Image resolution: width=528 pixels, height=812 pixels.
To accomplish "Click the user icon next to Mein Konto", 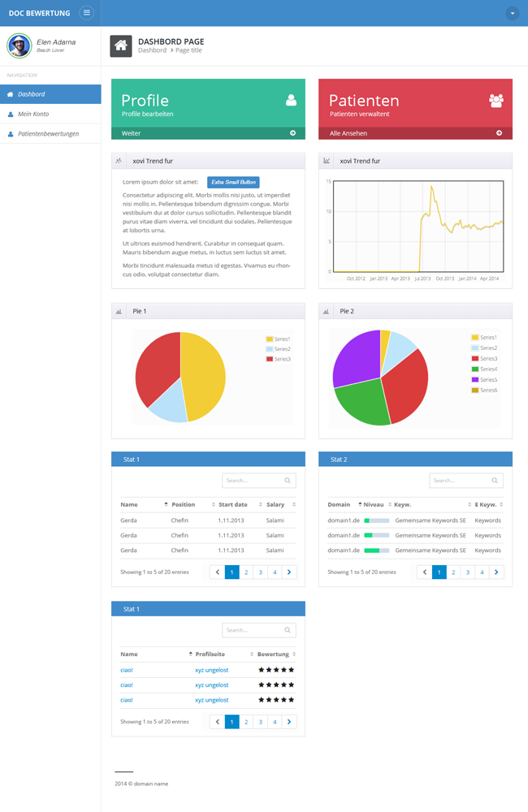I will coord(11,114).
